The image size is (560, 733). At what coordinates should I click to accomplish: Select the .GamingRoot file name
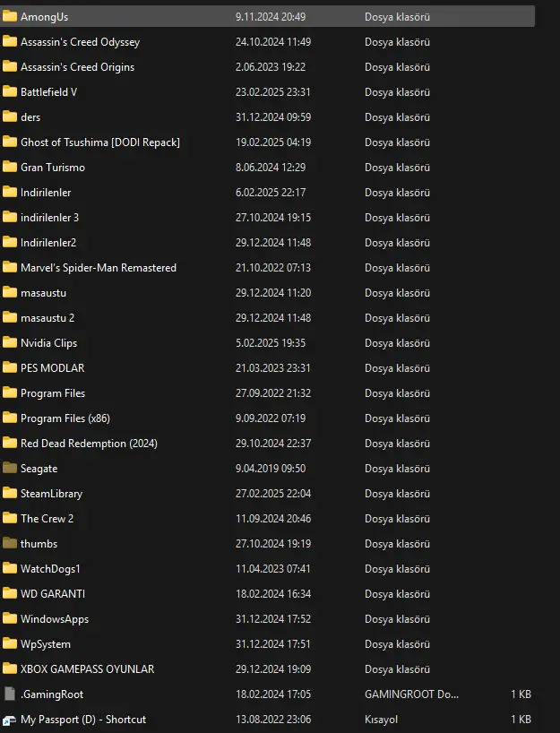click(x=52, y=694)
